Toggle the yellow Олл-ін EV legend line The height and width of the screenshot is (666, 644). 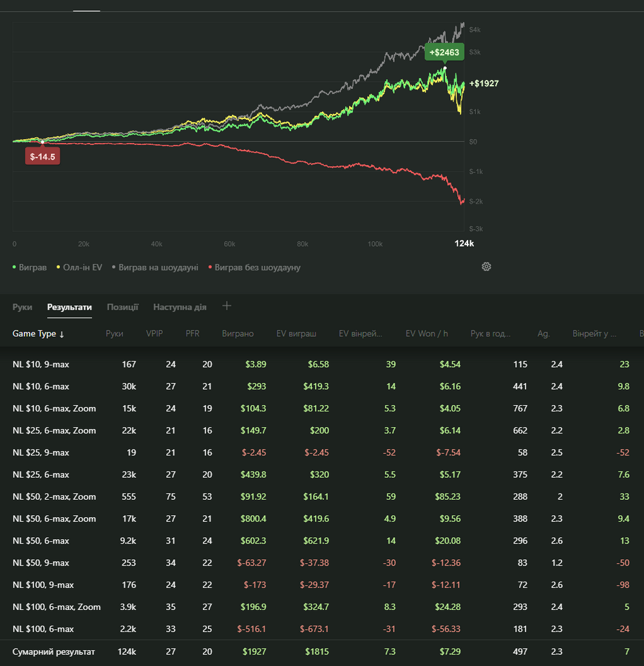pyautogui.click(x=80, y=267)
